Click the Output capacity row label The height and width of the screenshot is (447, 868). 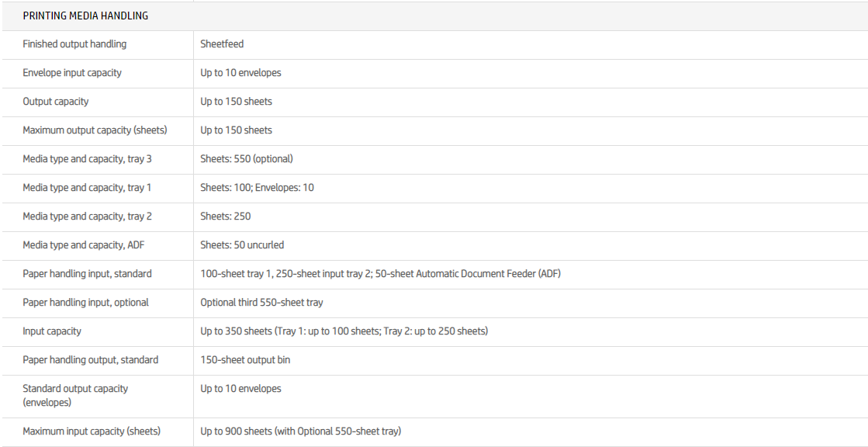pyautogui.click(x=56, y=102)
